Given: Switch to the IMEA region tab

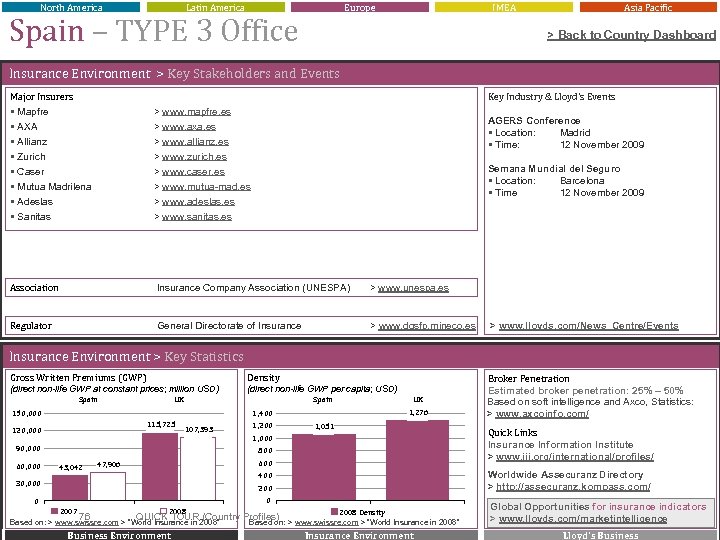Looking at the screenshot, I should pyautogui.click(x=504, y=7).
